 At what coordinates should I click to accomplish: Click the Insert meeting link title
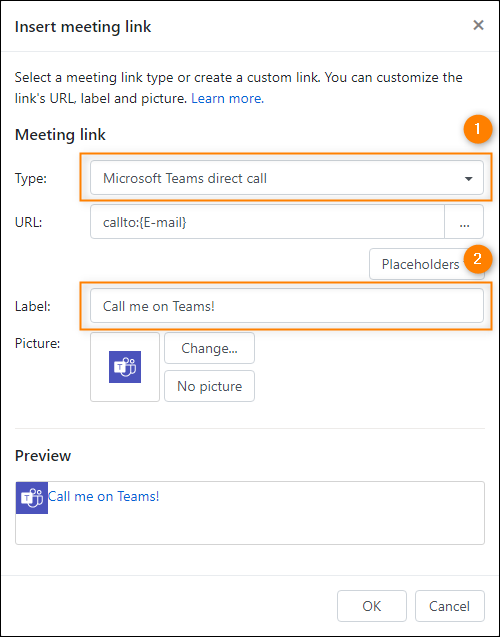click(83, 27)
